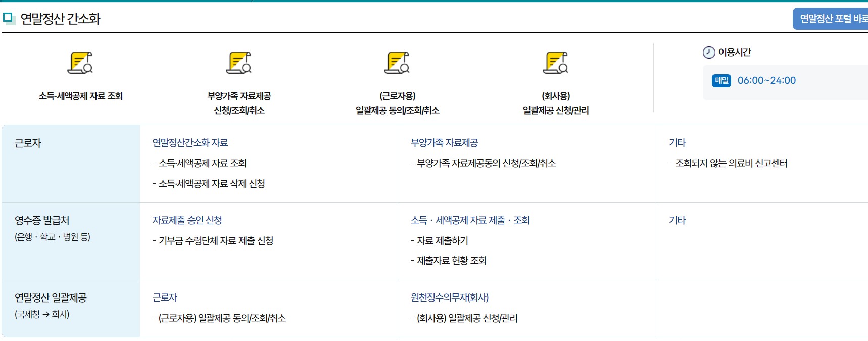Open 조회되지 않는 의료비 신고센터 link
This screenshot has width=868, height=341.
click(731, 163)
